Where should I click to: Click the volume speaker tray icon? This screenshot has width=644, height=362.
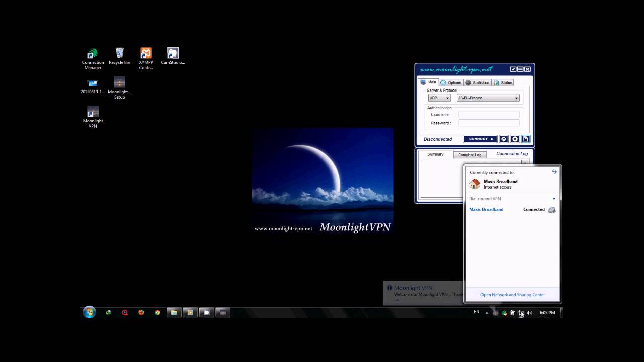[x=529, y=313]
